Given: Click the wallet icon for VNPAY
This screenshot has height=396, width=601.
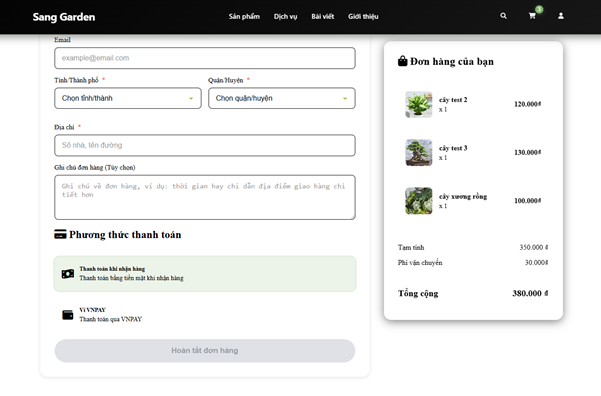Looking at the screenshot, I should pos(68,315).
